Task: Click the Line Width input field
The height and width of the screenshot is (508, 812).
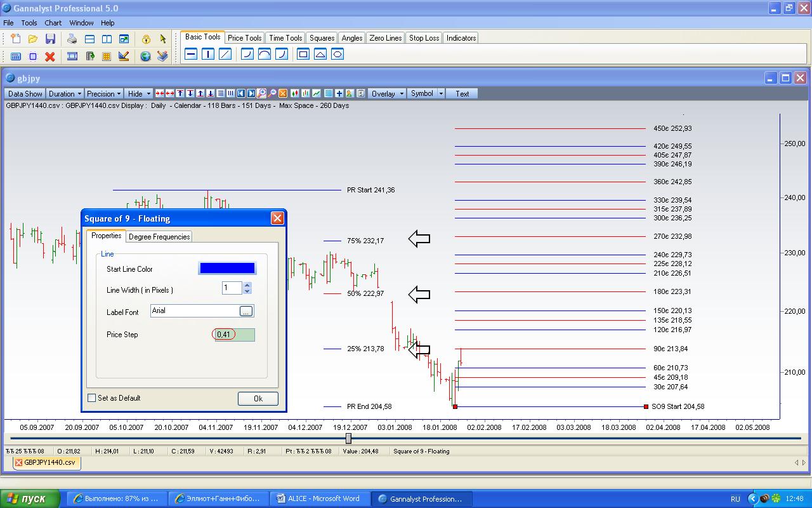Action: pyautogui.click(x=232, y=288)
